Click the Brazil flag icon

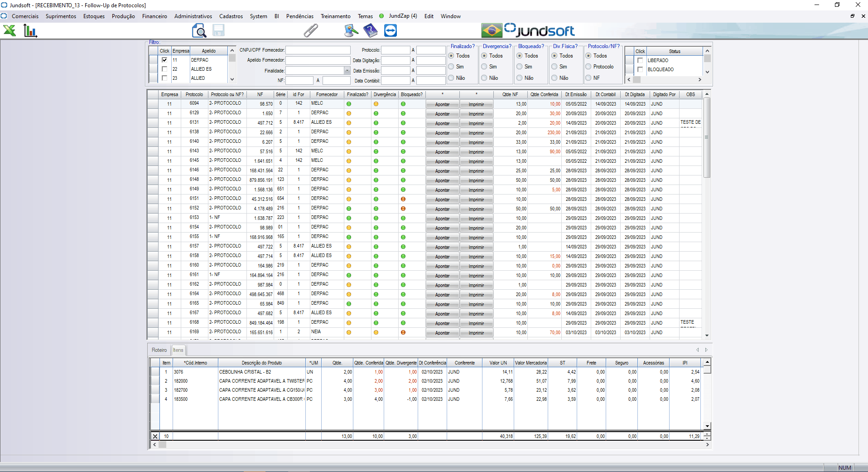click(492, 30)
